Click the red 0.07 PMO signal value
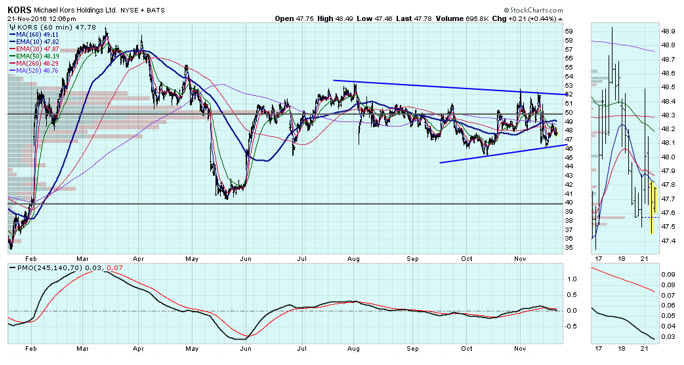The height and width of the screenshot is (365, 684). point(115,267)
